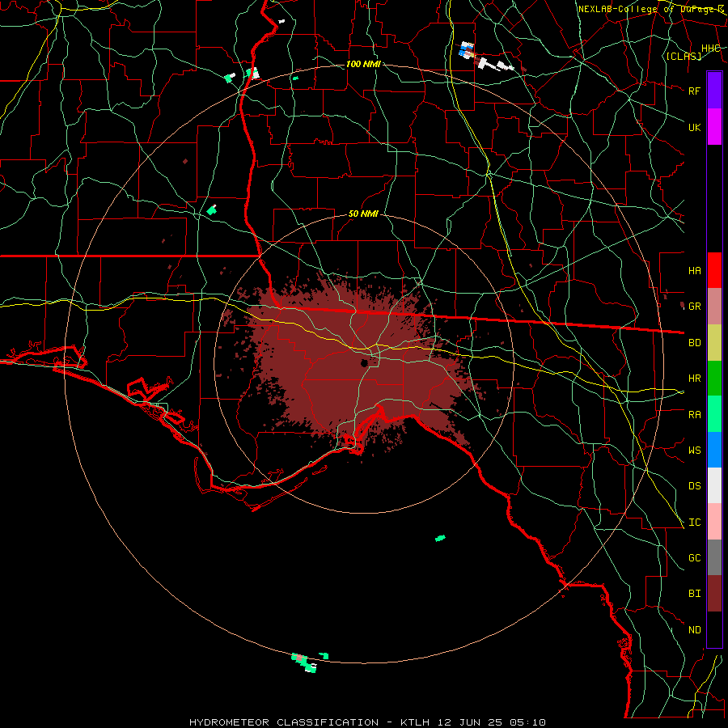Click the BD legend label
728x728 pixels.
point(695,343)
